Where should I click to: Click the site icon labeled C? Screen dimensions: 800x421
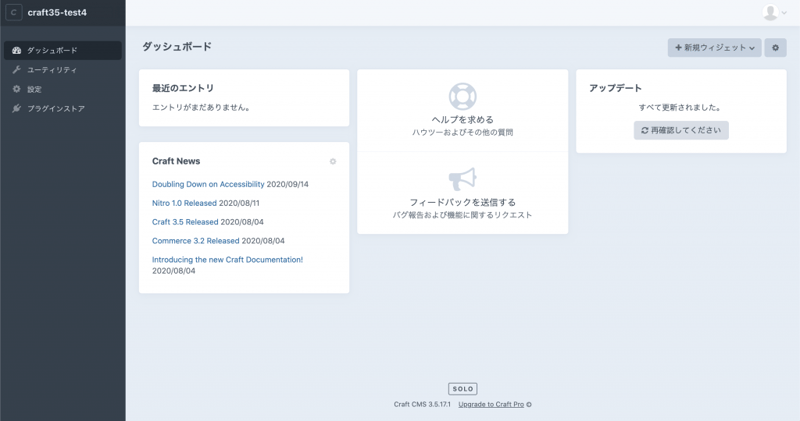tap(14, 13)
